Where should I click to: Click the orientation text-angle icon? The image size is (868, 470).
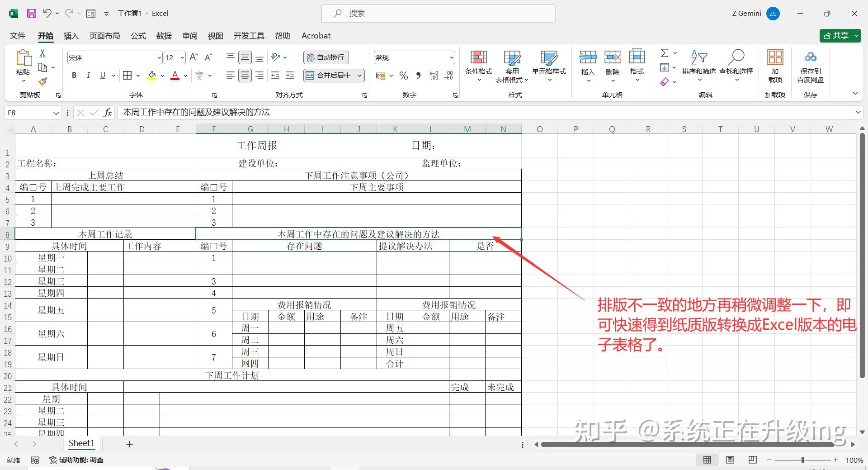coord(275,57)
